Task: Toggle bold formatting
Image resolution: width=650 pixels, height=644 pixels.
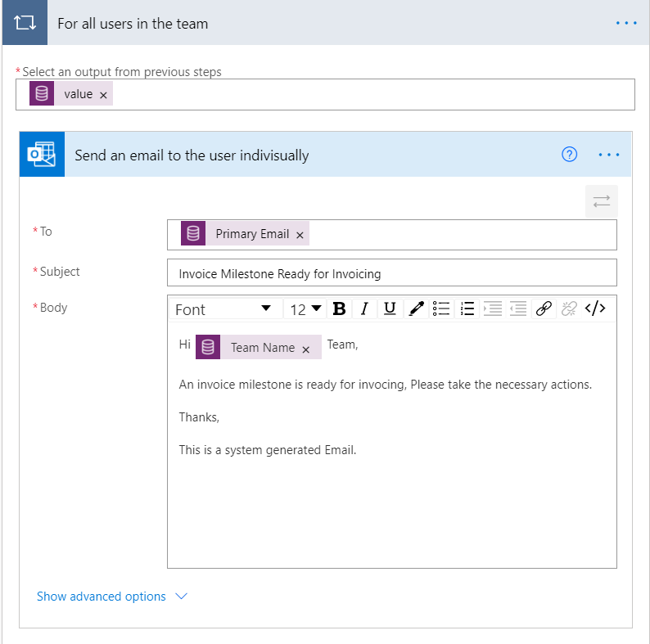Action: click(340, 308)
